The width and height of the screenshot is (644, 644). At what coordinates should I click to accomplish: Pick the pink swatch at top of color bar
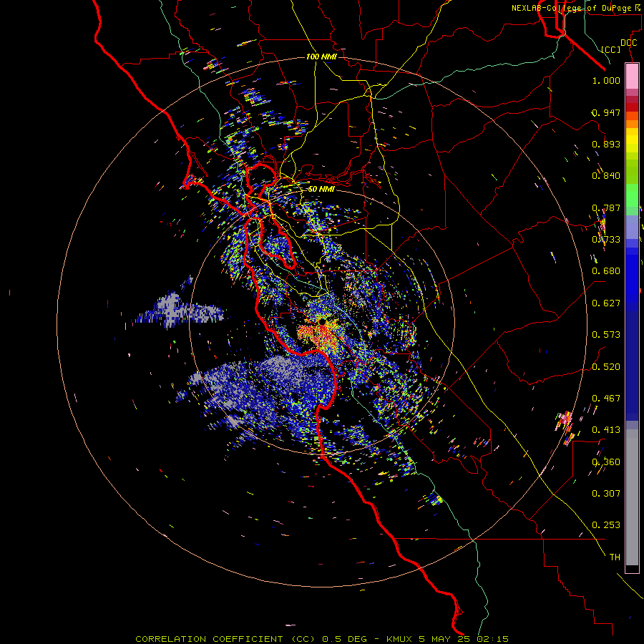pyautogui.click(x=632, y=76)
